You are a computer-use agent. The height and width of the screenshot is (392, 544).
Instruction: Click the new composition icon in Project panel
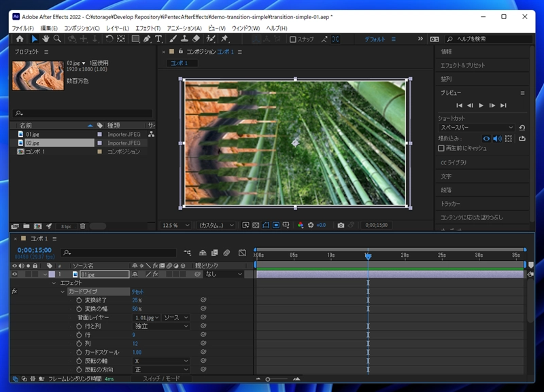[x=38, y=226]
